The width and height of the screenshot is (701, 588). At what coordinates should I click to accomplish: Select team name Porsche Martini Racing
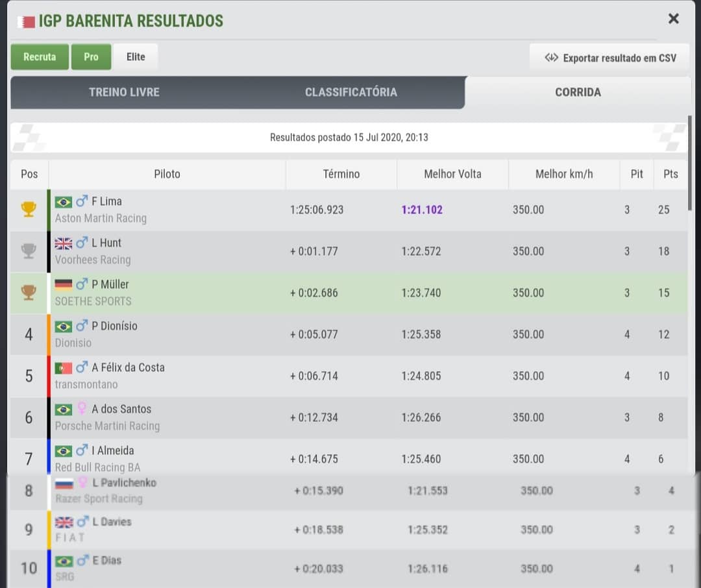pyautogui.click(x=107, y=426)
